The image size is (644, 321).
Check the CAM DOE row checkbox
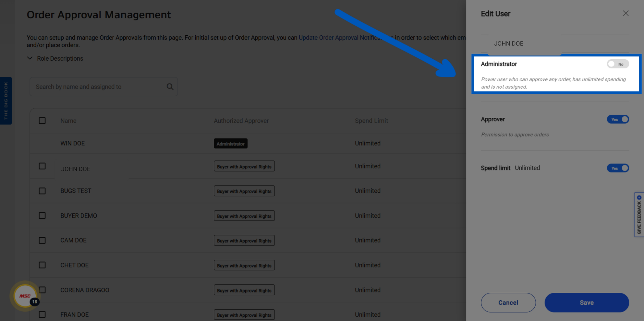click(x=42, y=240)
